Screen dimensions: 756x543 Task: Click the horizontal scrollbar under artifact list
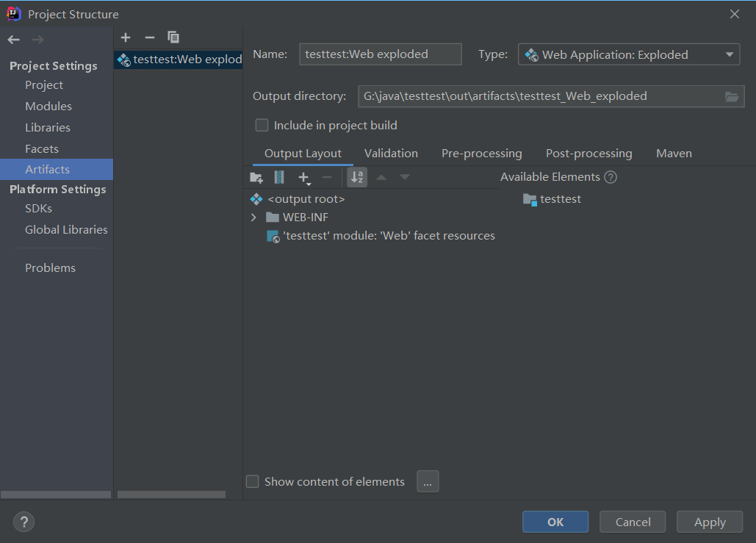171,495
